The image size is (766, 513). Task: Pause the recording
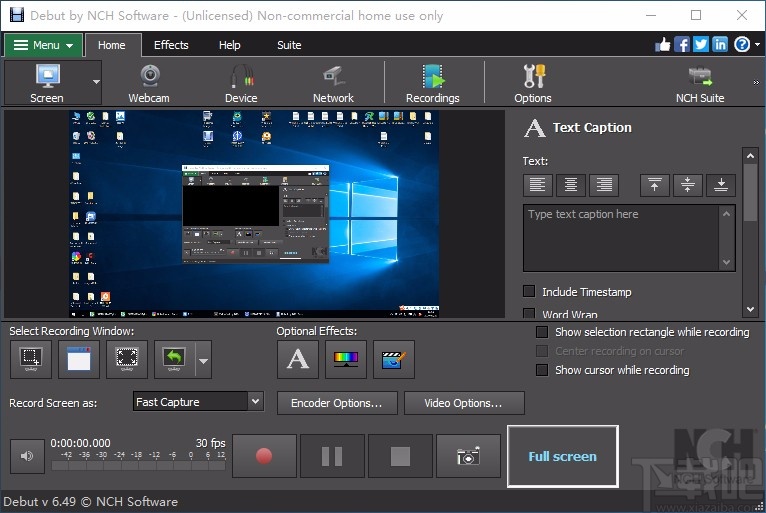tap(332, 456)
